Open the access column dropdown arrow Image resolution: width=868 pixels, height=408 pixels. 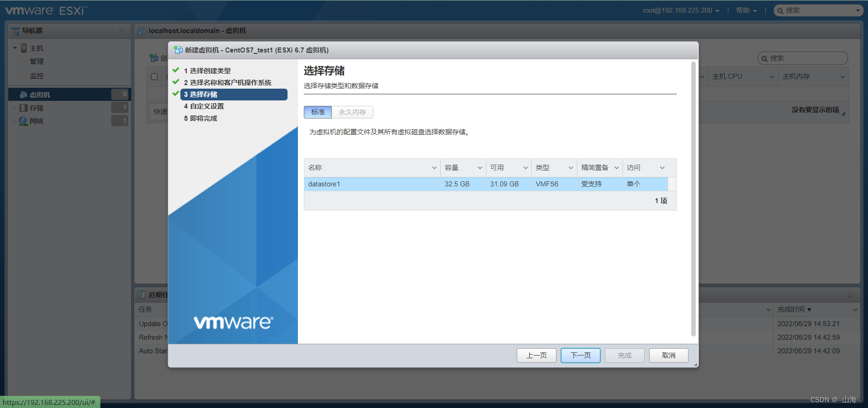tap(662, 168)
